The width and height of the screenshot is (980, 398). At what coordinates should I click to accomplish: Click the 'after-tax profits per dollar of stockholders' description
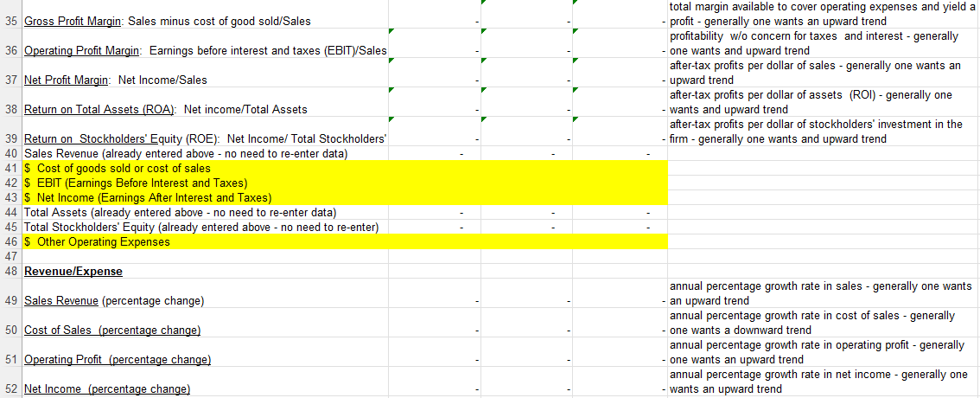tap(823, 132)
